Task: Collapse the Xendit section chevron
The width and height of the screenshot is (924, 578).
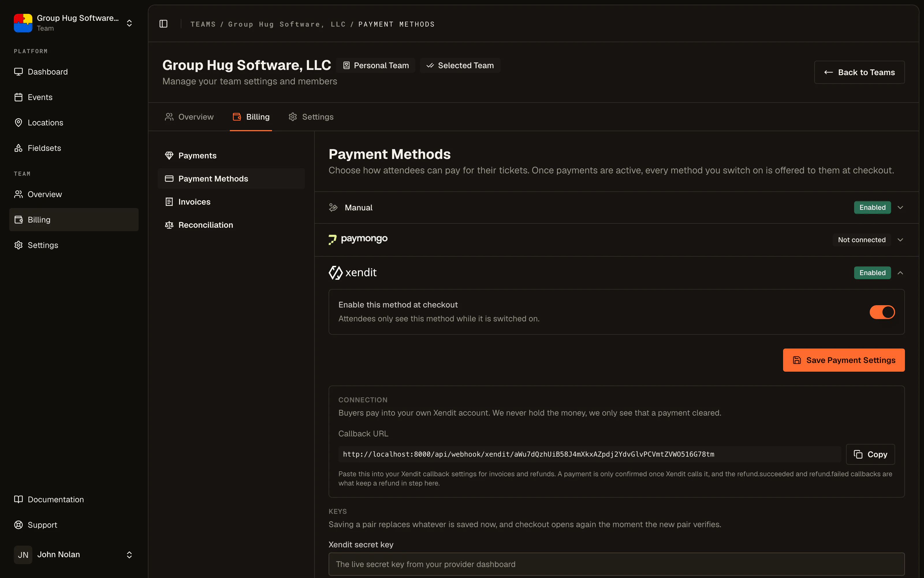Action: tap(900, 273)
